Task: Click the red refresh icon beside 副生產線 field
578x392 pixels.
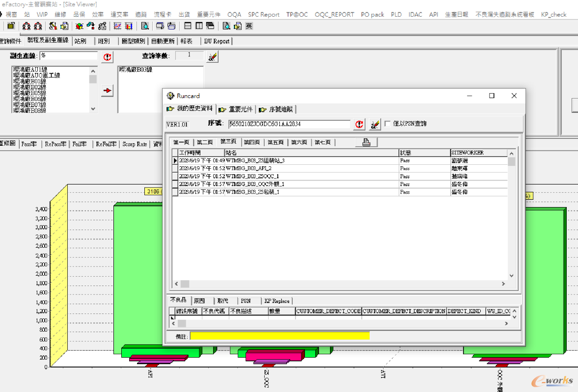Action: (107, 57)
